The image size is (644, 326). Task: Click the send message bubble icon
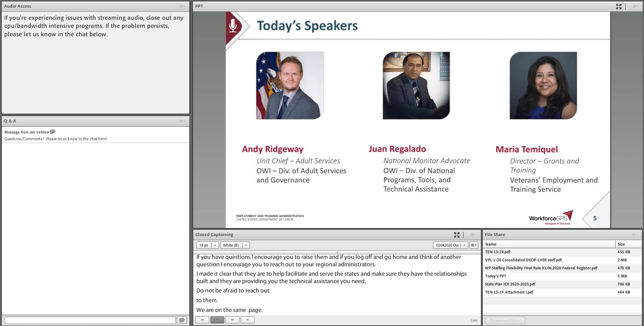181,320
